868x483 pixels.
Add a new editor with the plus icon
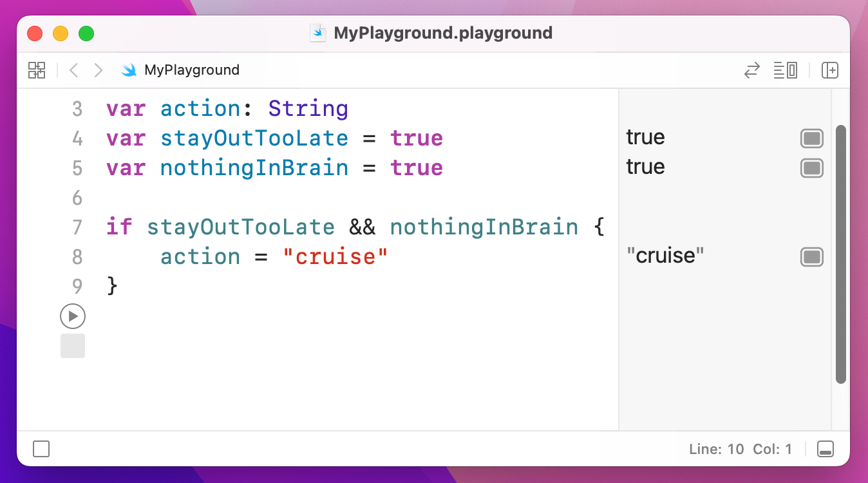coord(830,70)
